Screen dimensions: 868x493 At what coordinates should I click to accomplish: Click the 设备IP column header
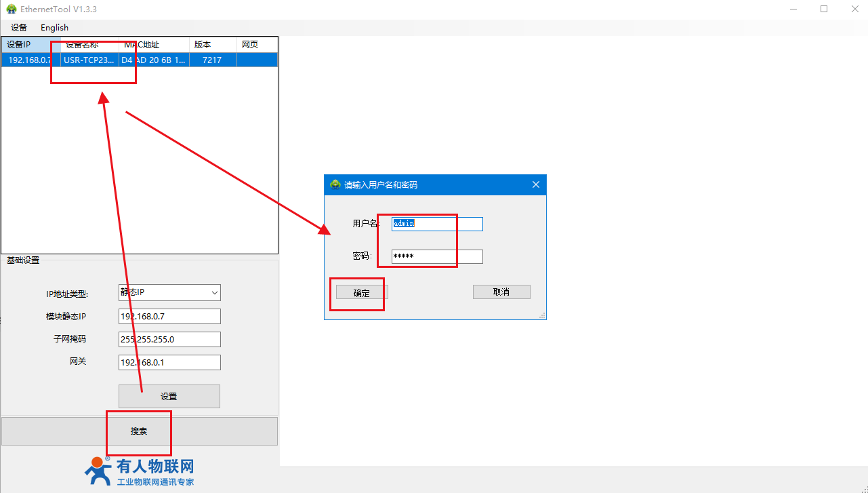[x=30, y=45]
